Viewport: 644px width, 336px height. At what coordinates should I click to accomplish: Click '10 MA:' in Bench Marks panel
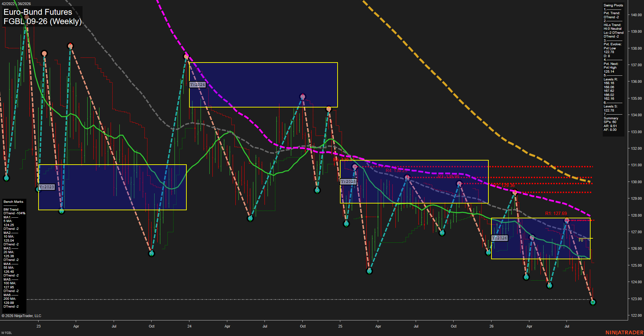tap(8, 237)
